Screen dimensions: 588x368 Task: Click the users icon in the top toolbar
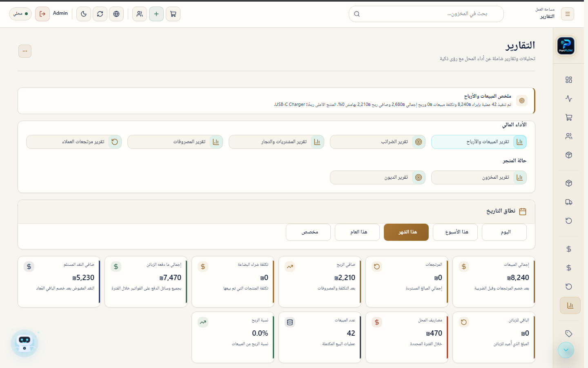pyautogui.click(x=140, y=14)
